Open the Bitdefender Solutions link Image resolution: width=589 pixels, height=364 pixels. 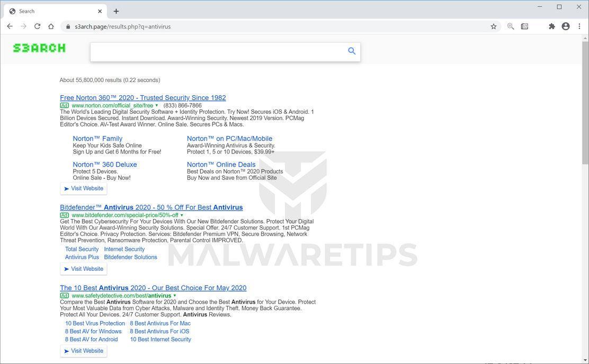(130, 257)
